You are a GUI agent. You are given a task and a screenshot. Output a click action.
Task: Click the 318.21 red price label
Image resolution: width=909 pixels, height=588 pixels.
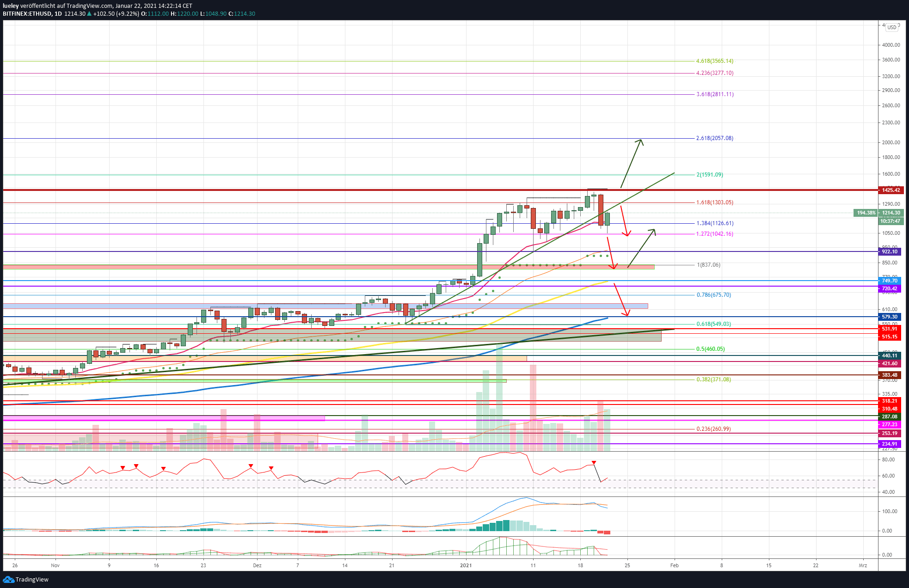[x=891, y=401]
